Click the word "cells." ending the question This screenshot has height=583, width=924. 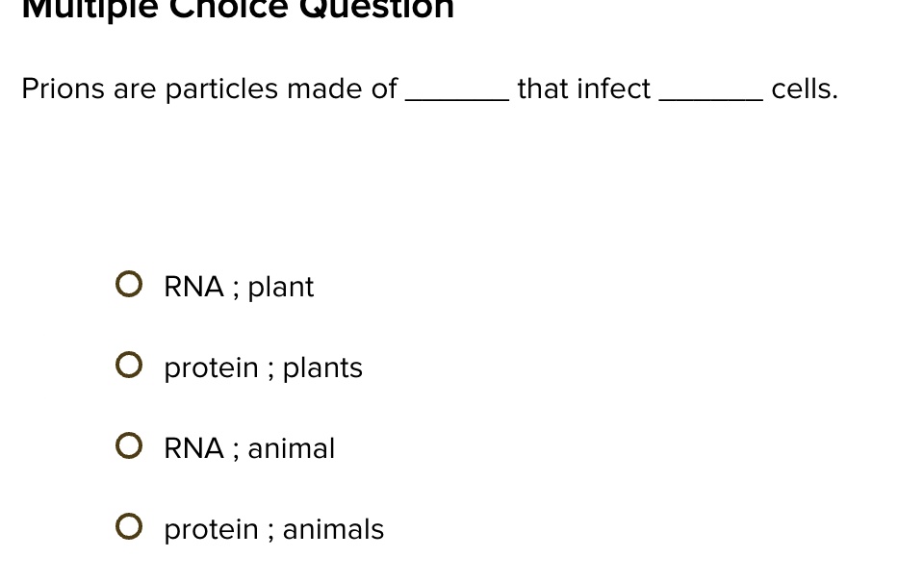coord(805,89)
